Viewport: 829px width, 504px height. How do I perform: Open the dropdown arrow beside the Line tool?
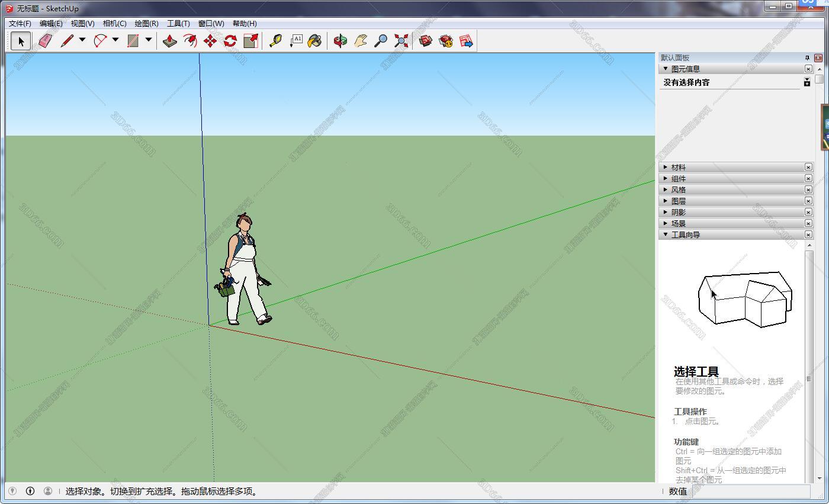point(81,40)
